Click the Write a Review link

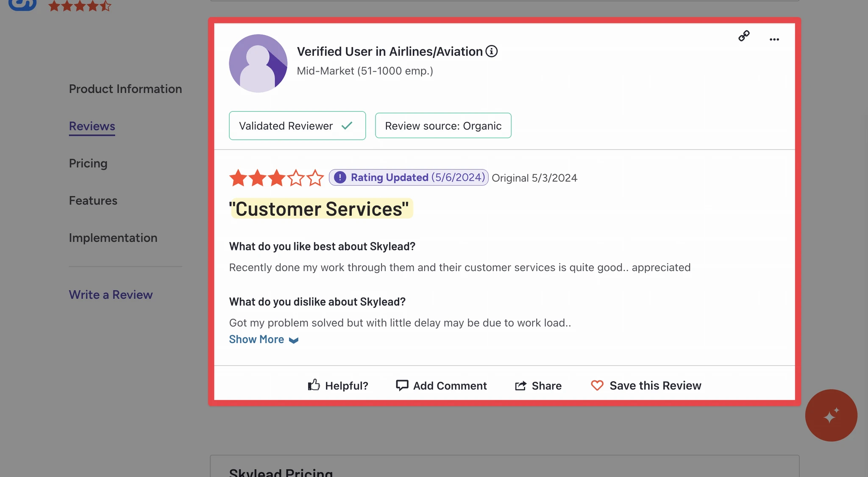pos(111,295)
